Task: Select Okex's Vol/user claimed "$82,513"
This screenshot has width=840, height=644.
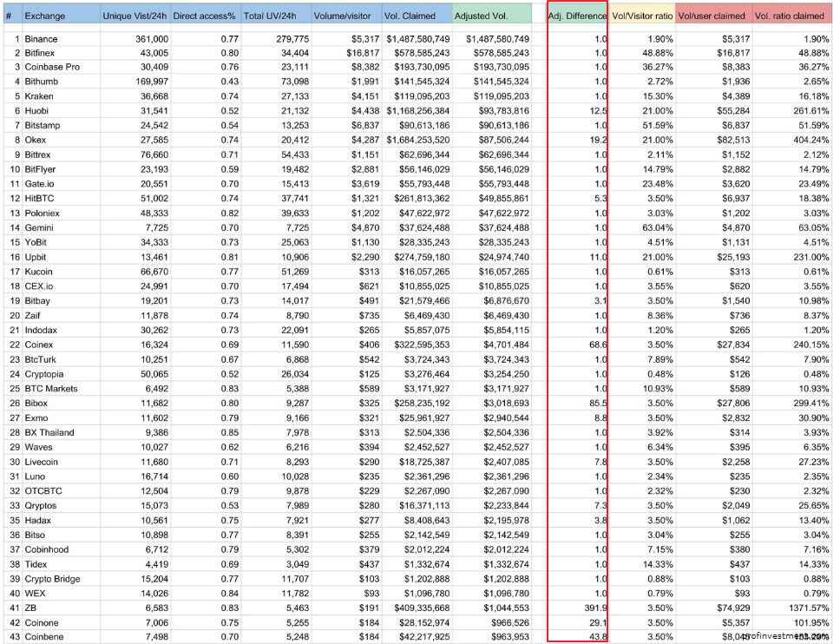Action: pos(733,140)
